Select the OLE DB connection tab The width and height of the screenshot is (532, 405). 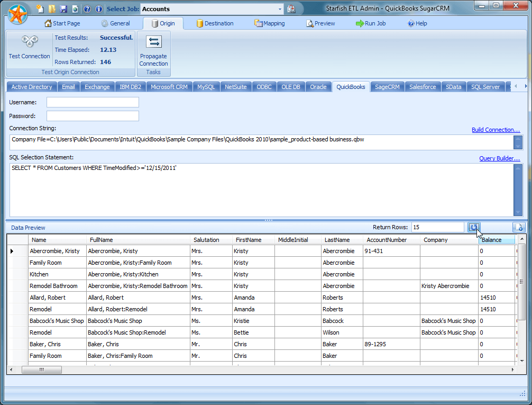(291, 87)
